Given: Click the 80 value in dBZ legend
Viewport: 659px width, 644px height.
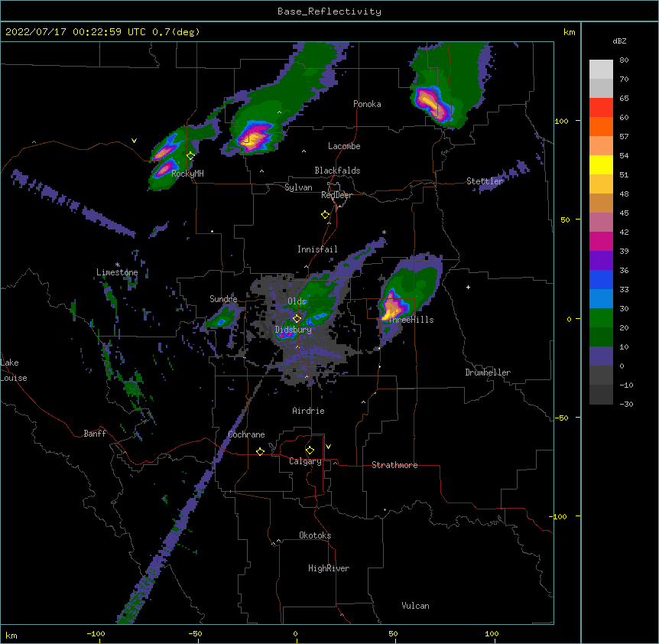Looking at the screenshot, I should tap(624, 60).
